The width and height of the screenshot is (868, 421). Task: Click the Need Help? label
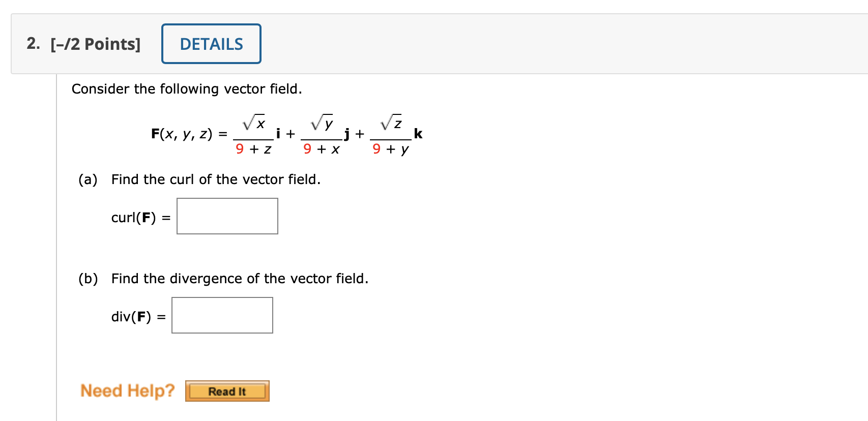[127, 390]
